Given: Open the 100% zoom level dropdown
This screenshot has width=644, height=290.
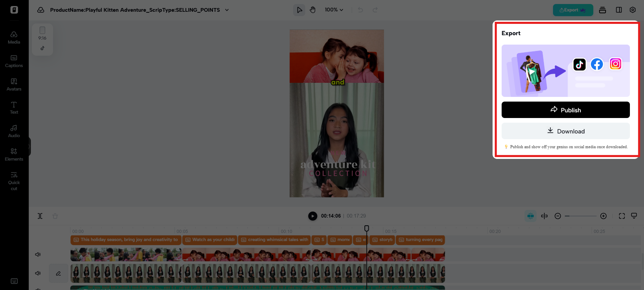Looking at the screenshot, I should 334,10.
